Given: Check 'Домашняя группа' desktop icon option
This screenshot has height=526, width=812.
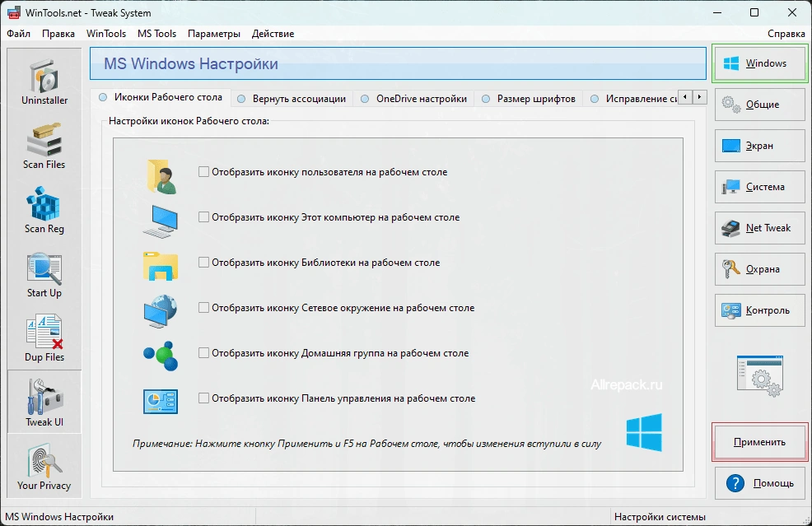Looking at the screenshot, I should coord(203,352).
